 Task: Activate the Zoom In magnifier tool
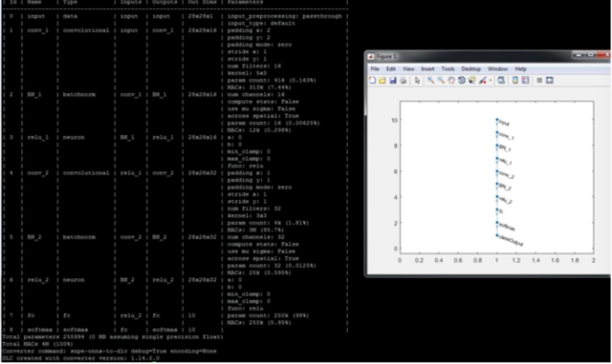(430, 80)
